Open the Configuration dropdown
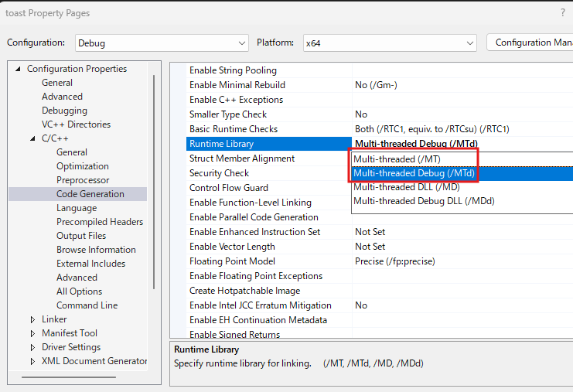 pyautogui.click(x=162, y=43)
